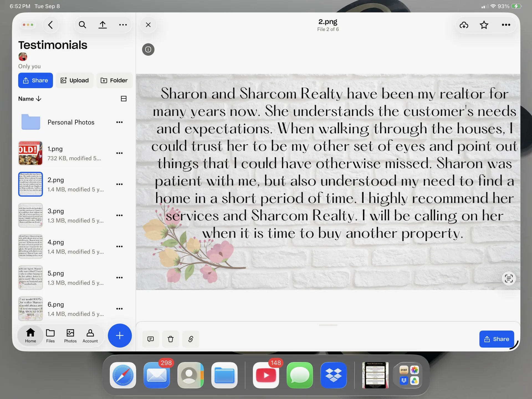Switch to the Files tab

50,336
